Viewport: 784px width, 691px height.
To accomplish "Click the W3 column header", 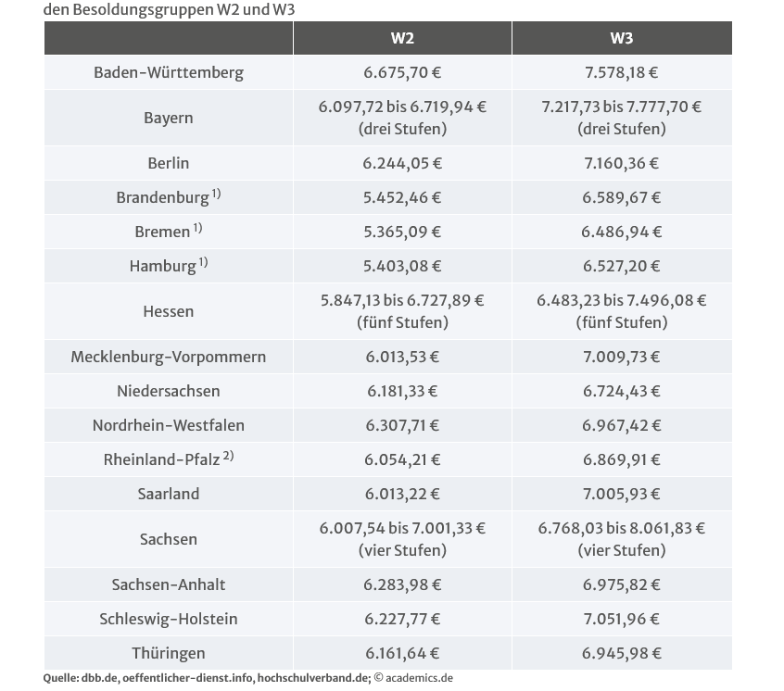I will tap(622, 38).
